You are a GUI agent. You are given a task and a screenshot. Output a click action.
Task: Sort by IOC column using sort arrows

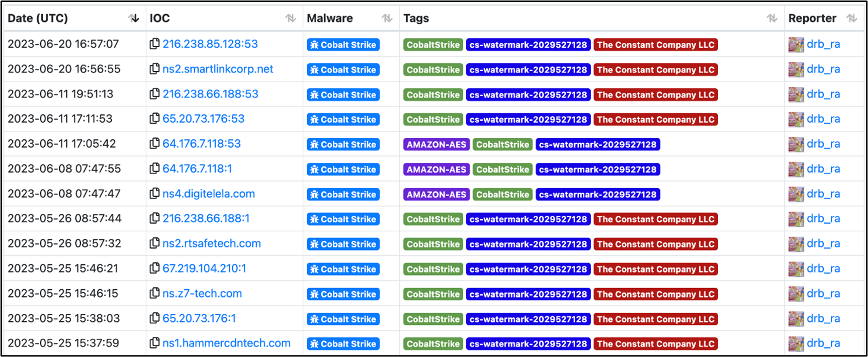point(291,19)
